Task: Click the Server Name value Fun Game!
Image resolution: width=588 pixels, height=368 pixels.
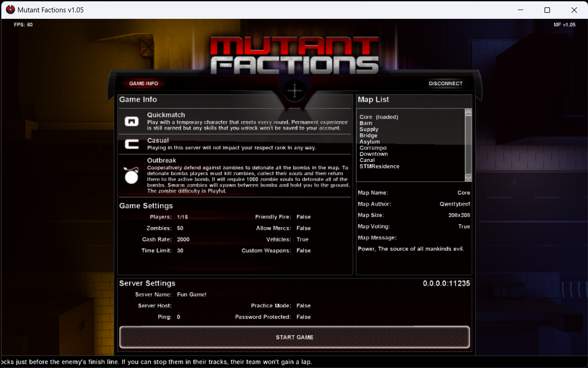Action: point(192,295)
